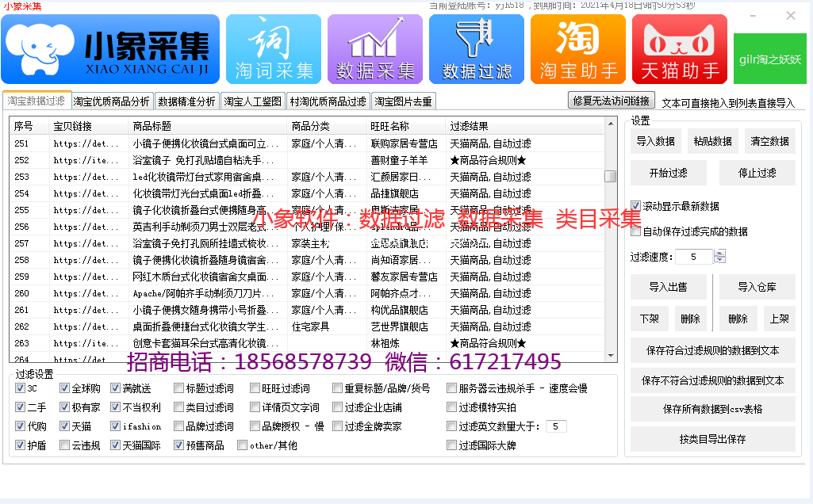
Task: Open the 淘宝助手 orange tile
Action: (578, 49)
